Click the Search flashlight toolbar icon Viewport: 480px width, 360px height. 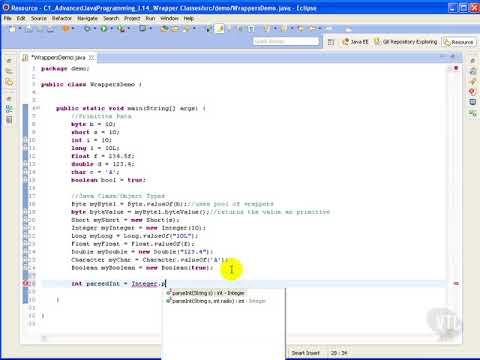tap(187, 29)
